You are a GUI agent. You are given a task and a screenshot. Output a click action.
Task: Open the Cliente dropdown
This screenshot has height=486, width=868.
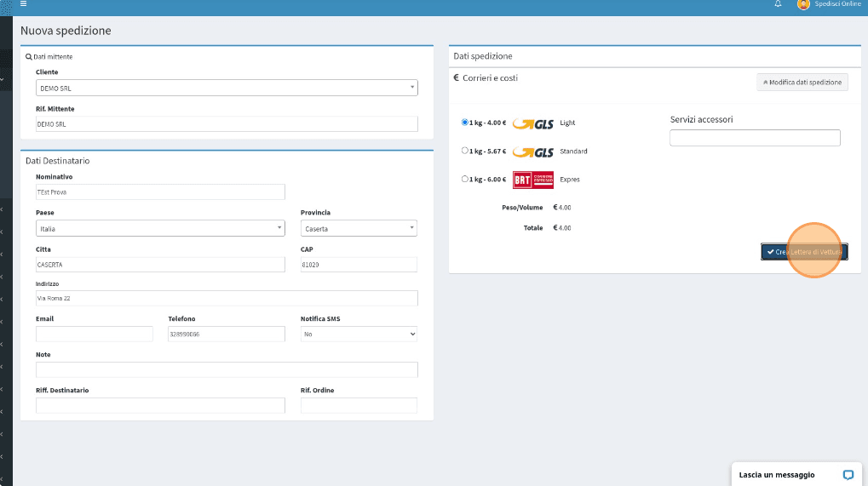coord(227,88)
